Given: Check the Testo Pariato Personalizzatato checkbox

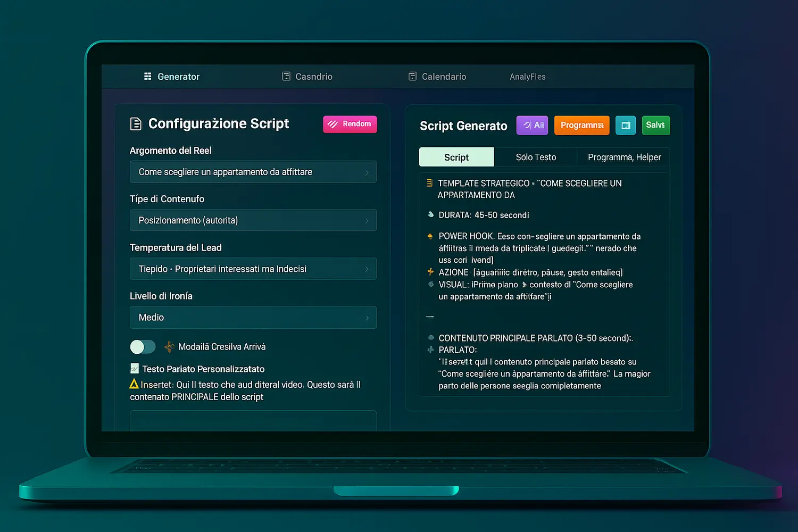Looking at the screenshot, I should click(135, 369).
